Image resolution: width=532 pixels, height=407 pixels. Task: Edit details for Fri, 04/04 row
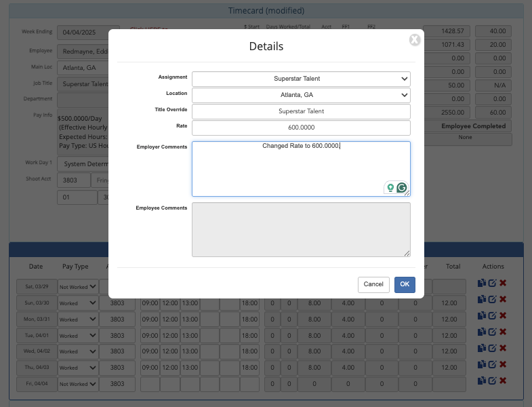492,381
